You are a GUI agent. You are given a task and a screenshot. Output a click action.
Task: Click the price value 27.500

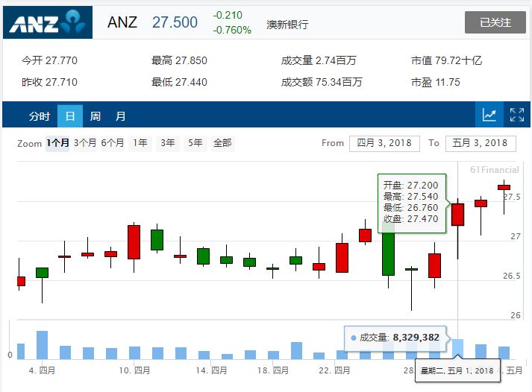click(175, 22)
